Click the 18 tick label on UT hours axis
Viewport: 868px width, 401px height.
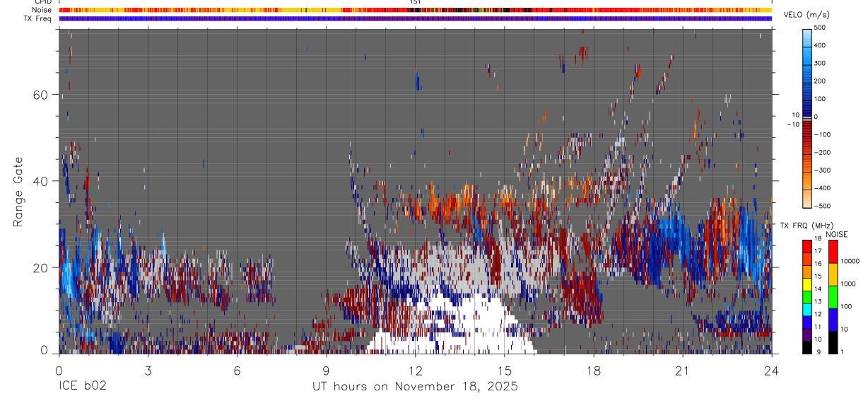[x=593, y=370]
